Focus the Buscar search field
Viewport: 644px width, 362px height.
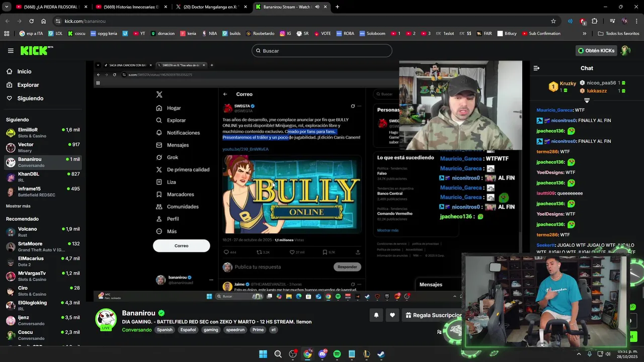coord(322,51)
